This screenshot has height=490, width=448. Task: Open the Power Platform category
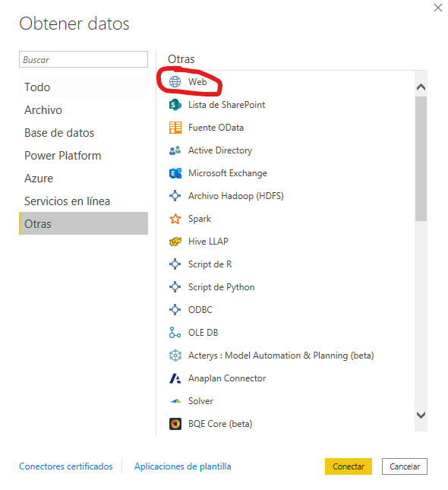84,156
